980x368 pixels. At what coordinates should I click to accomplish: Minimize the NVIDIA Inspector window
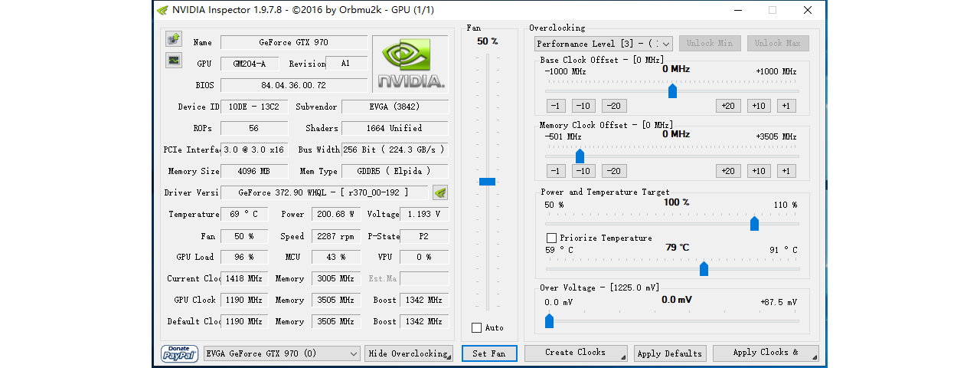(x=738, y=10)
